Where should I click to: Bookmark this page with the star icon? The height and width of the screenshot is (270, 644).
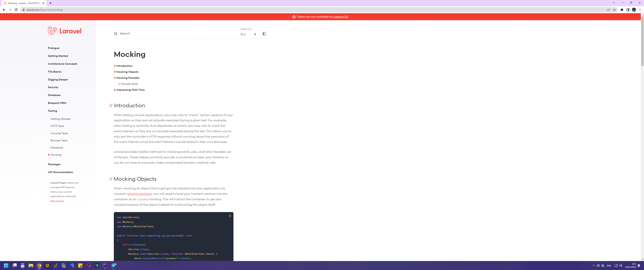point(614,10)
